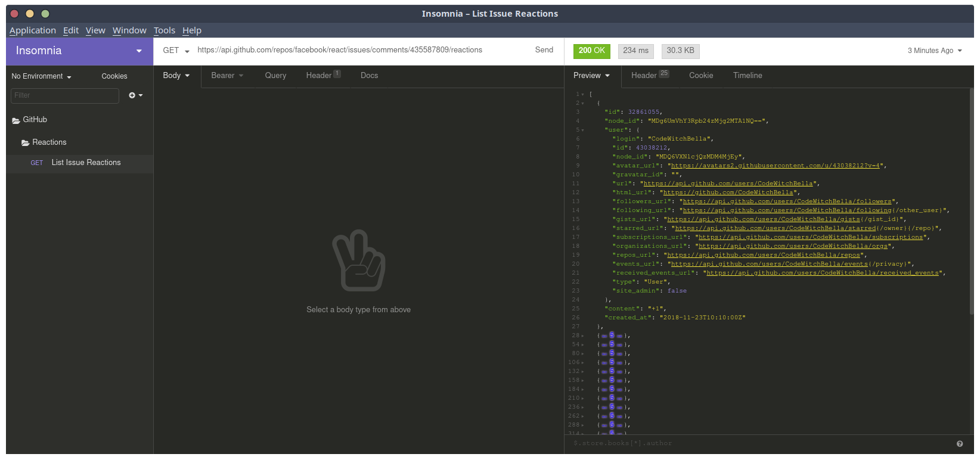Click the JSONPath response filter field
The width and height of the screenshot is (980, 460).
[x=759, y=443]
